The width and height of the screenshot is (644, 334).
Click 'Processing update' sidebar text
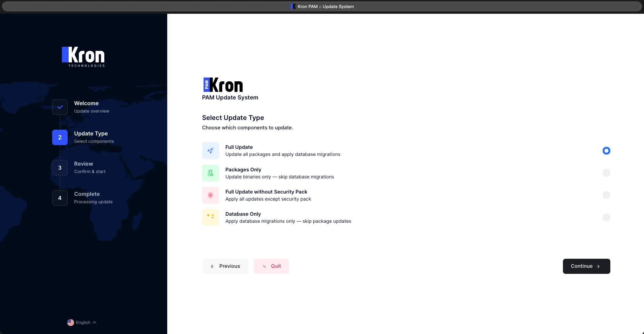click(93, 202)
